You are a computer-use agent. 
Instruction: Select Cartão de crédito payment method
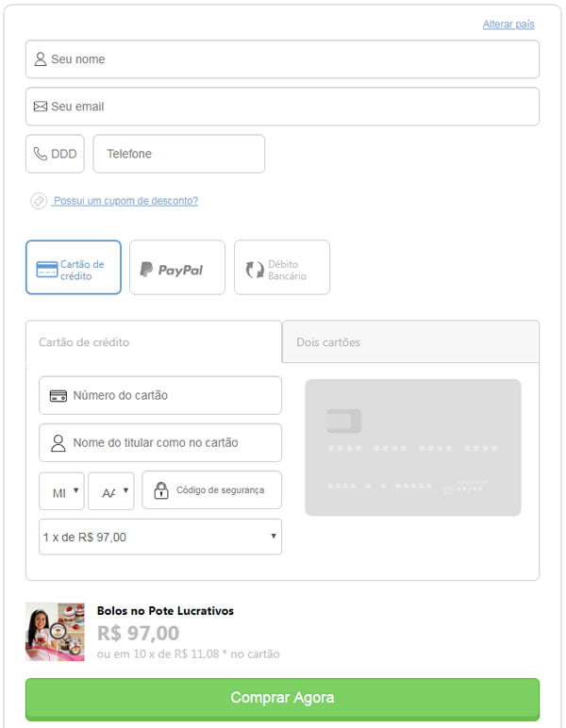click(x=74, y=268)
